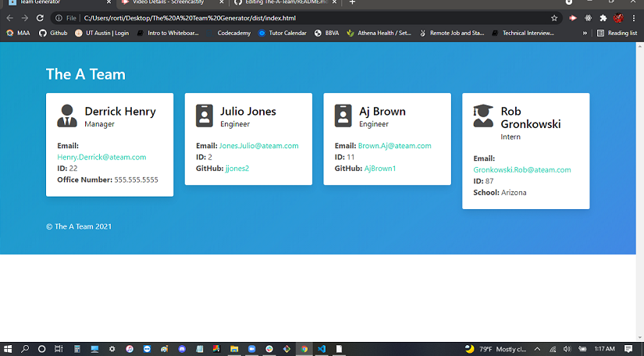Open the AjBrown1 GitHub link
Screen dimensions: 644x356
click(x=380, y=169)
